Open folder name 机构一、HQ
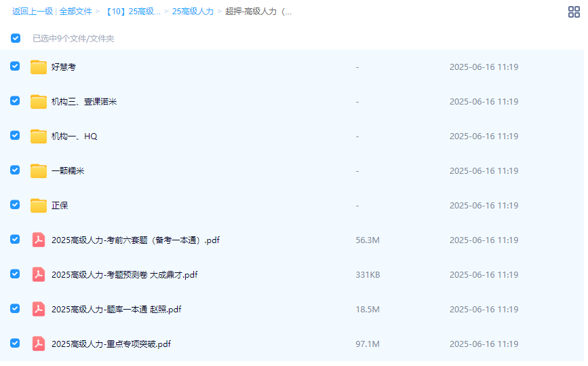Viewport: 588px width, 366px height. (x=74, y=136)
